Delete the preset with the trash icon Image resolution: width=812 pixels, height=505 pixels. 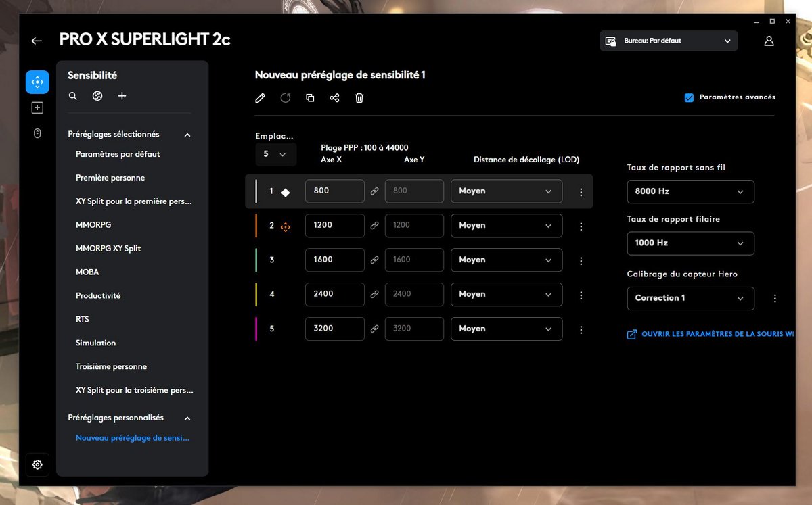coord(359,98)
